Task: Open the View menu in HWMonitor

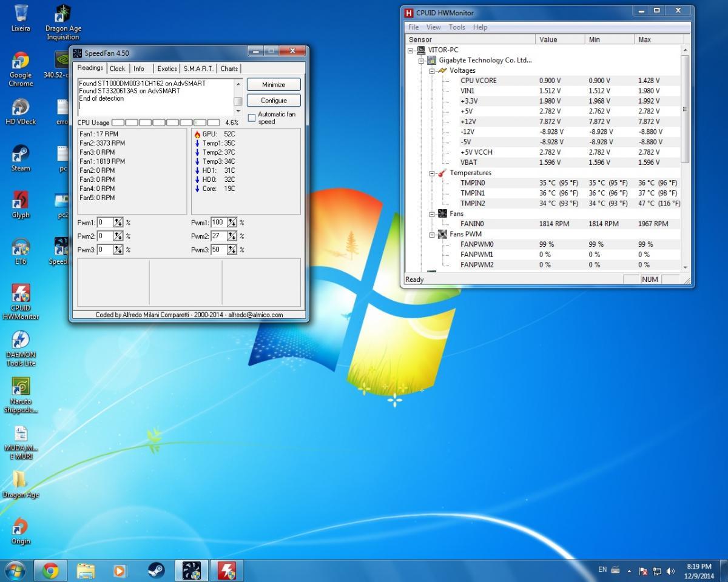Action: point(434,27)
